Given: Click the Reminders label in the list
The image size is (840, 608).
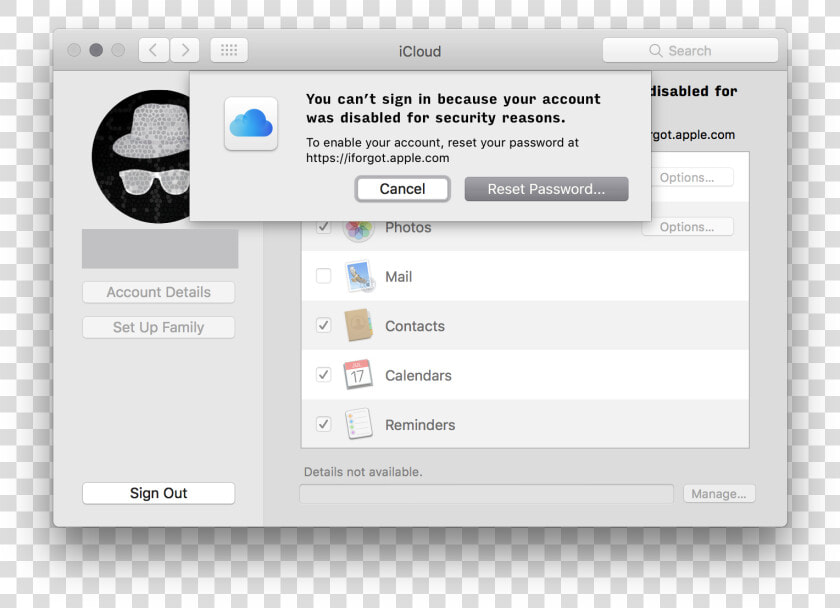Looking at the screenshot, I should pos(421,425).
